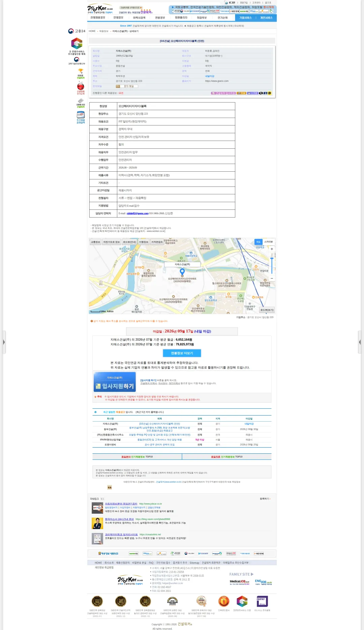Image resolution: width=364 pixels, height=630 pixels.
Task: Open the https://www.gsenc.com homepage link
Action: [x=217, y=81]
